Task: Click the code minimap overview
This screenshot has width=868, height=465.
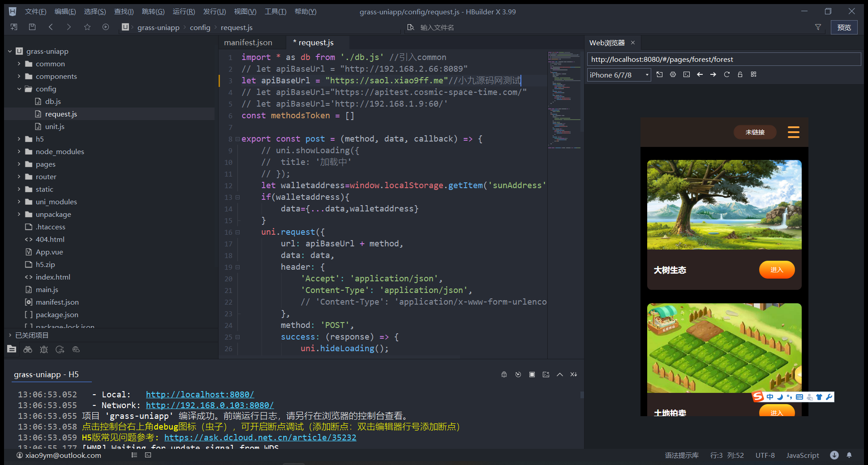Action: pyautogui.click(x=564, y=99)
